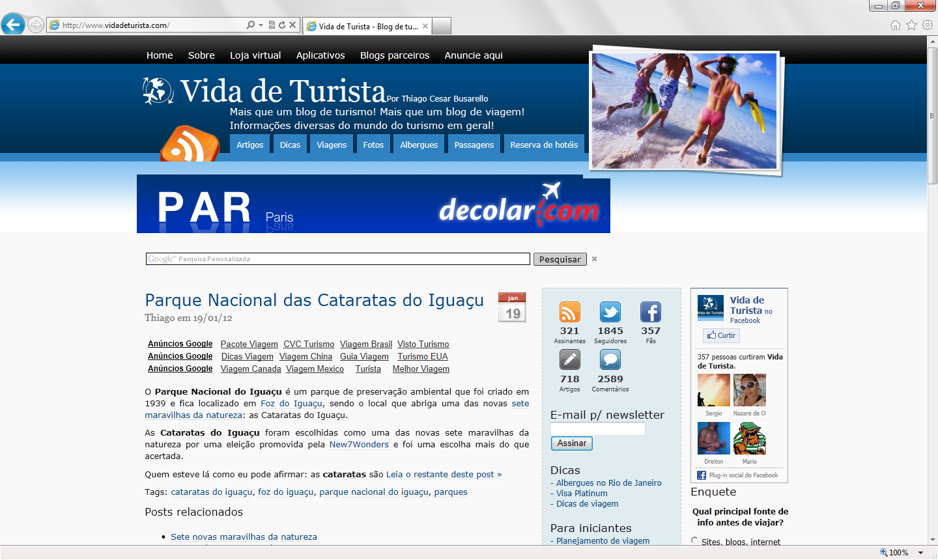Click the search magnifier in address bar
The width and height of the screenshot is (938, 560).
(251, 25)
